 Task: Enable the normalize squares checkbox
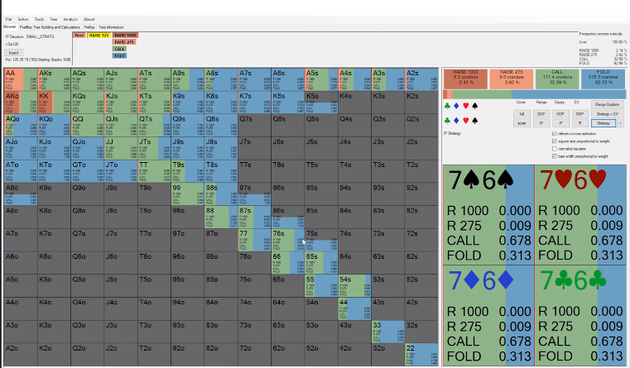pos(554,149)
